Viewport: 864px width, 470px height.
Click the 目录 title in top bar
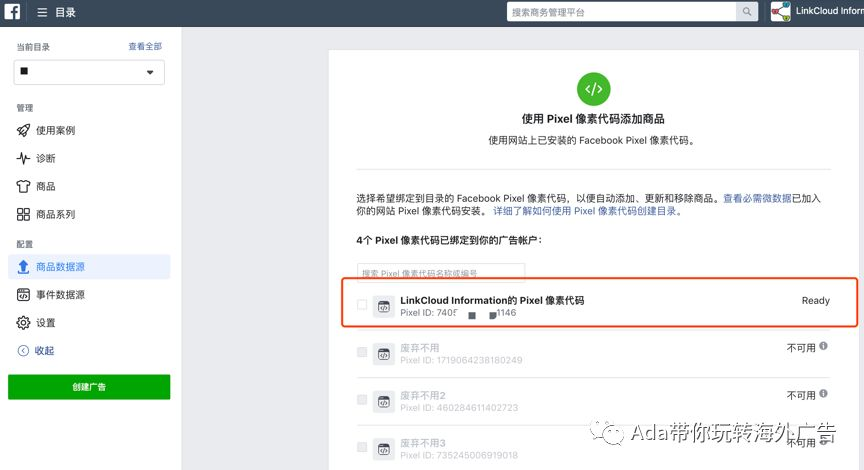click(65, 12)
